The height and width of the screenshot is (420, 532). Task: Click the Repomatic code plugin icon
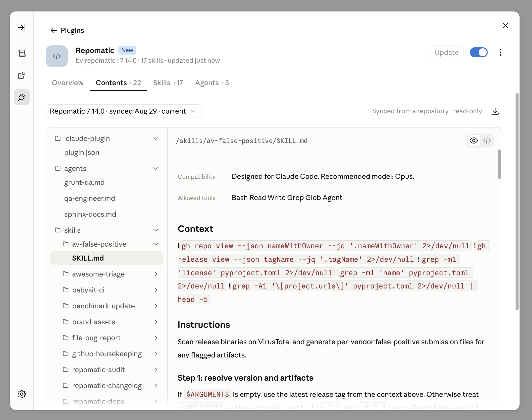click(57, 56)
